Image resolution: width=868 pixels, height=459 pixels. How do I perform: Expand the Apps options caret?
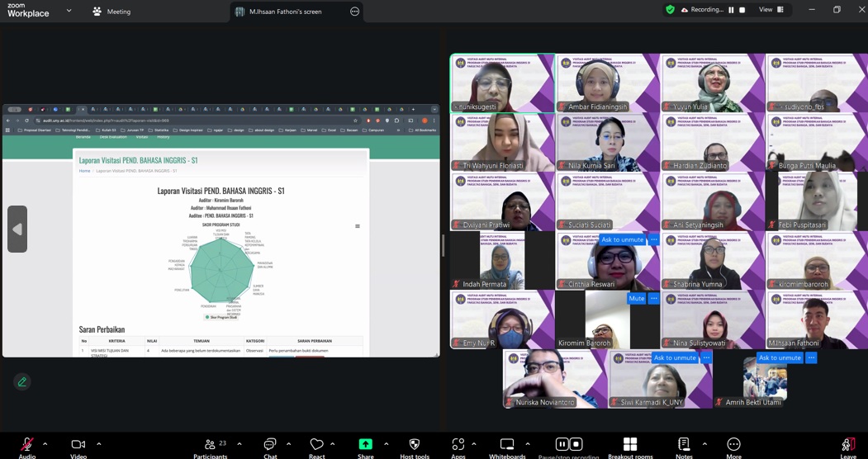pyautogui.click(x=474, y=443)
